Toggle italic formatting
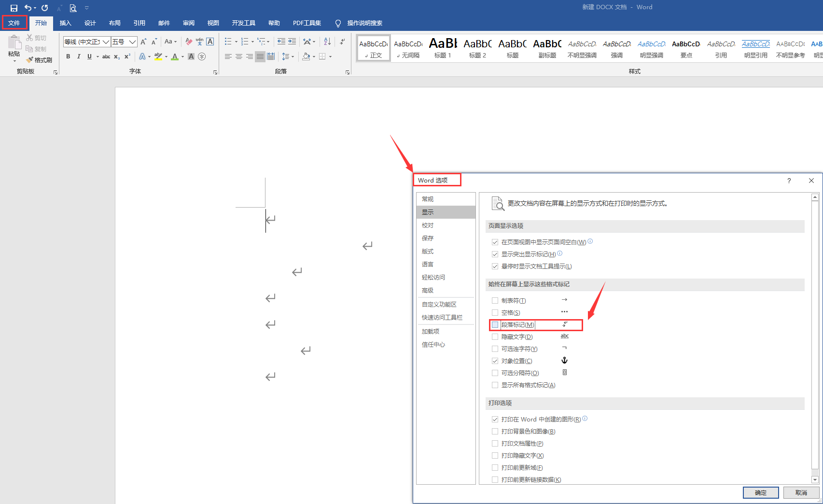823x504 pixels. point(79,56)
